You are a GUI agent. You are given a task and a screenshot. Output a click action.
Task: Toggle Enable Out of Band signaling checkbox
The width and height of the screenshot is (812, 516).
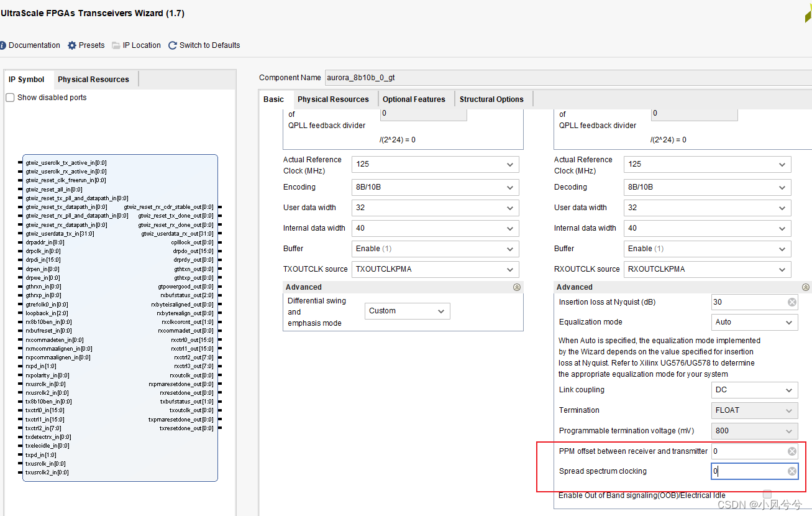767,494
